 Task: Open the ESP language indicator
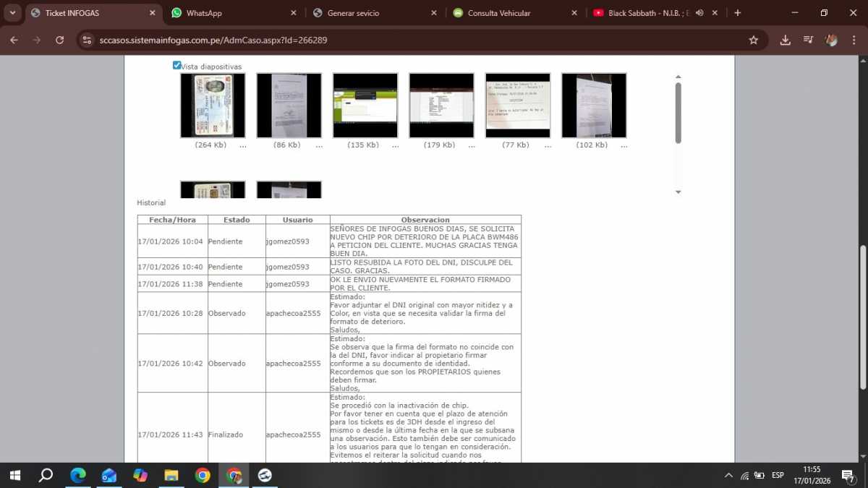point(778,475)
